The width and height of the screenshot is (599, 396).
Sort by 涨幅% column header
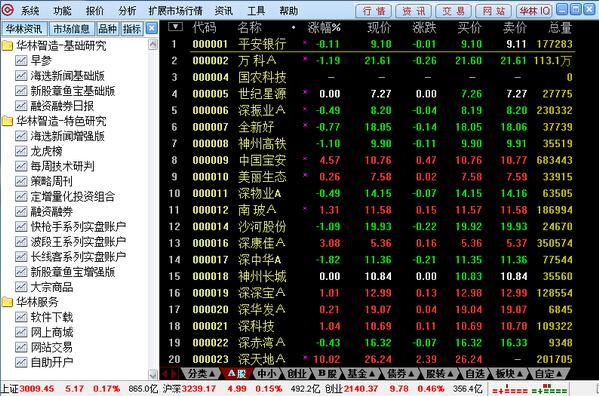(x=324, y=27)
